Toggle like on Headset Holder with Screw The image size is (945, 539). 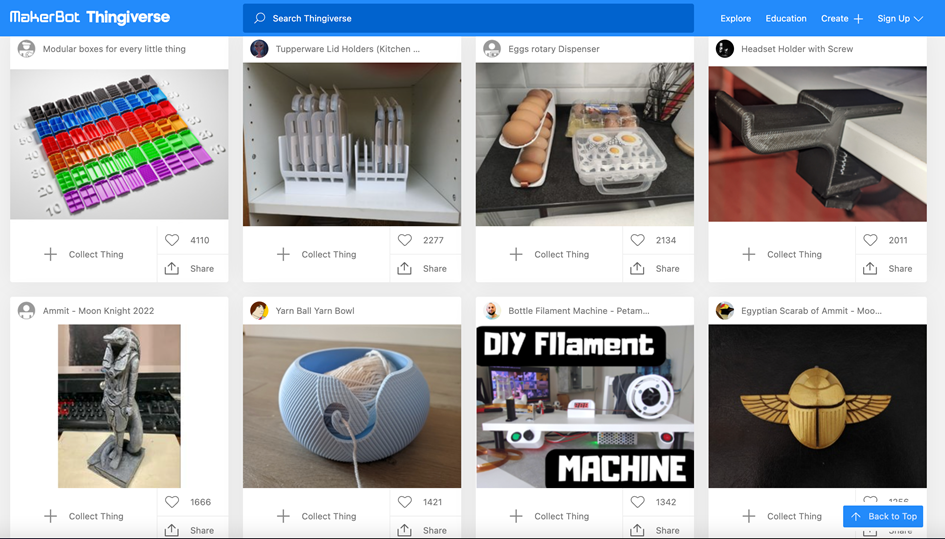(x=871, y=240)
